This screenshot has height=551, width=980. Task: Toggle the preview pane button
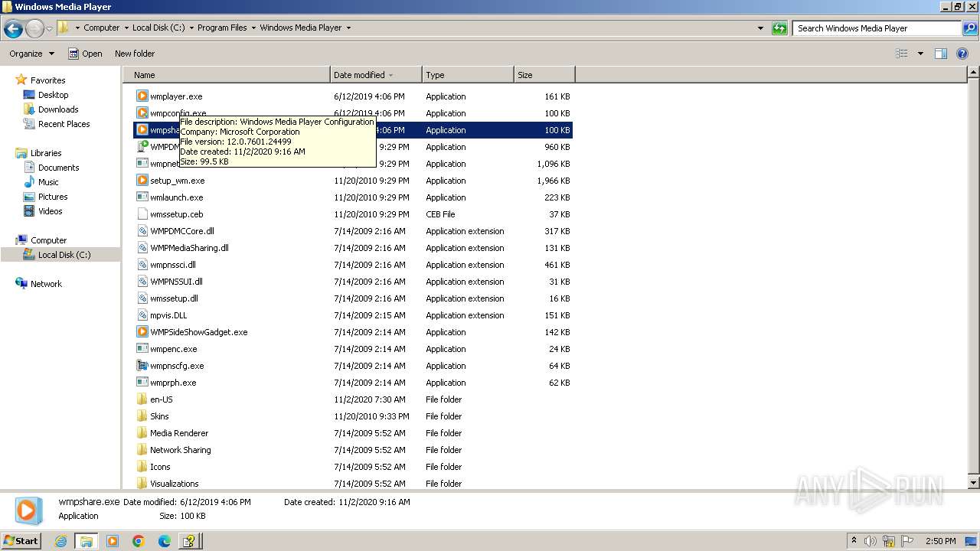(x=941, y=54)
